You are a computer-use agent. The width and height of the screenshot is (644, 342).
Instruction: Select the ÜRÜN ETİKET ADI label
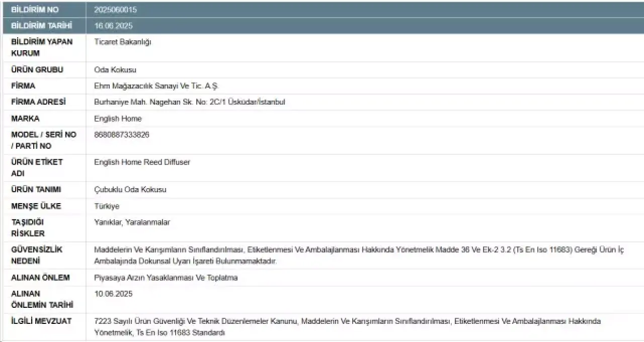pyautogui.click(x=37, y=167)
